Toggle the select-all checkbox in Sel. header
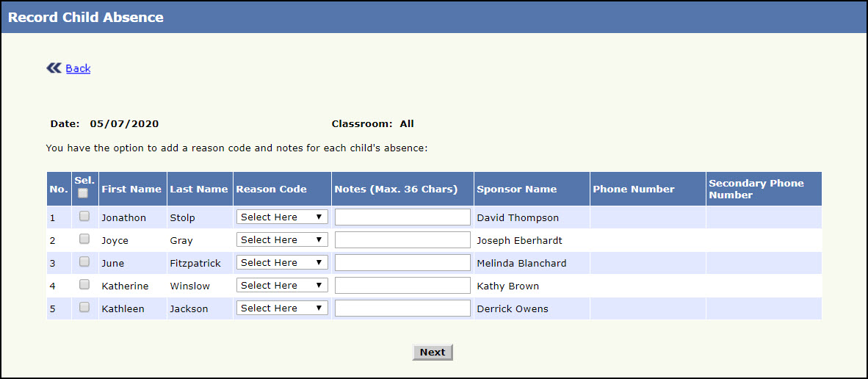Screen dimensions: 868x379 pos(84,193)
